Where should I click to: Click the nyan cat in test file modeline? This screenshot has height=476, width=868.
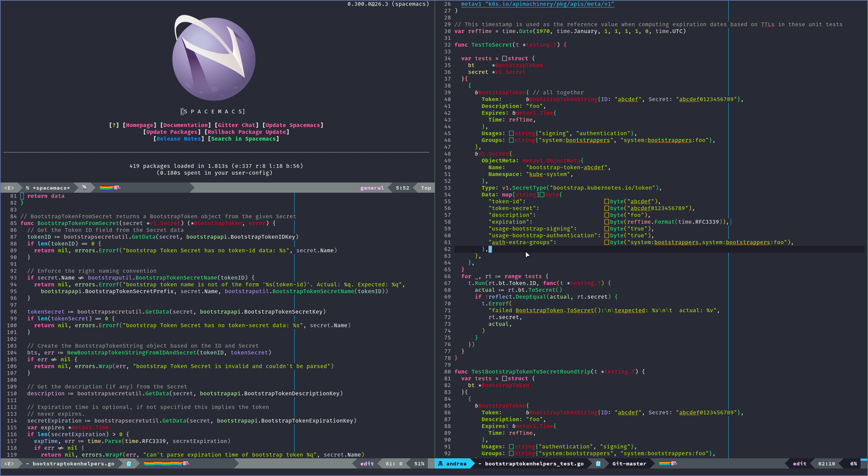tap(674, 463)
